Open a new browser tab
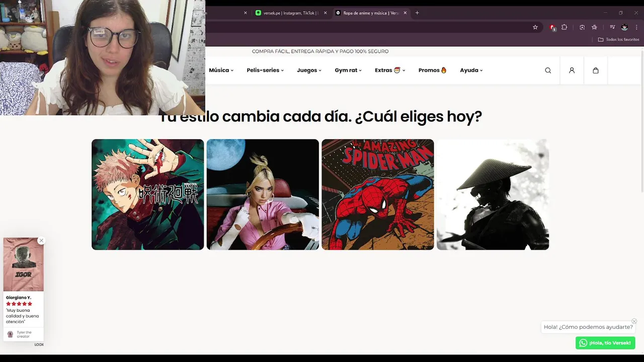The height and width of the screenshot is (362, 644). click(x=417, y=13)
